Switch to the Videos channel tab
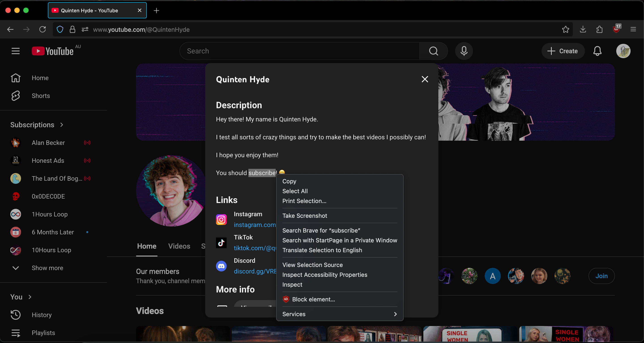644x343 pixels. [179, 246]
